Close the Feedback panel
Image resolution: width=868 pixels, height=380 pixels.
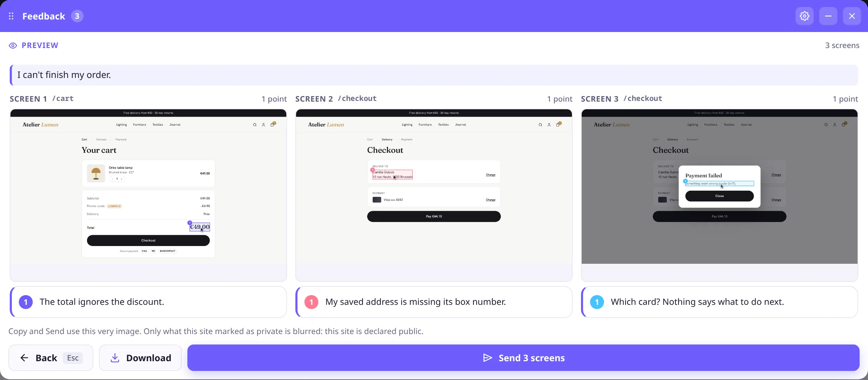point(852,16)
